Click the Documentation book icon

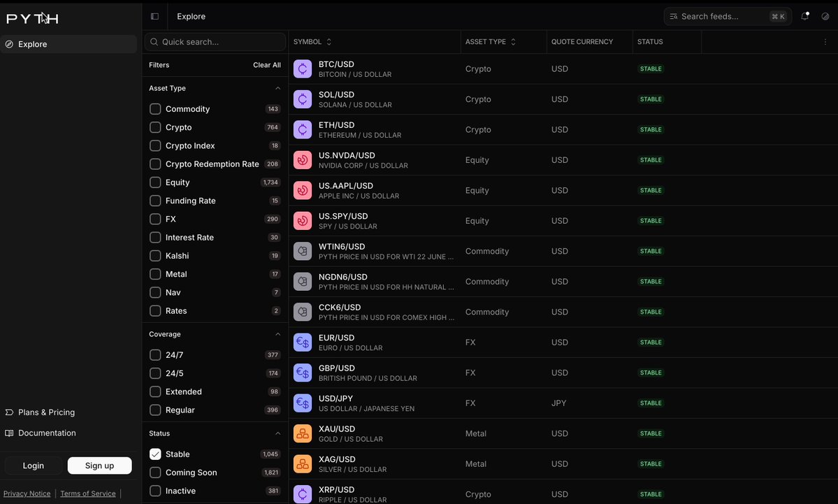click(9, 433)
